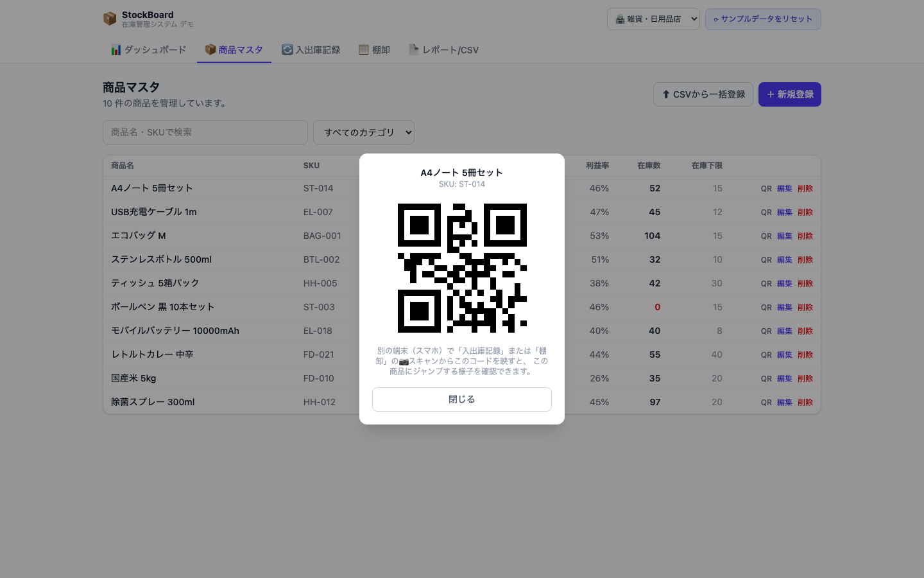924x578 pixels.
Task: Click the 在庫数 column header
Action: coord(649,166)
